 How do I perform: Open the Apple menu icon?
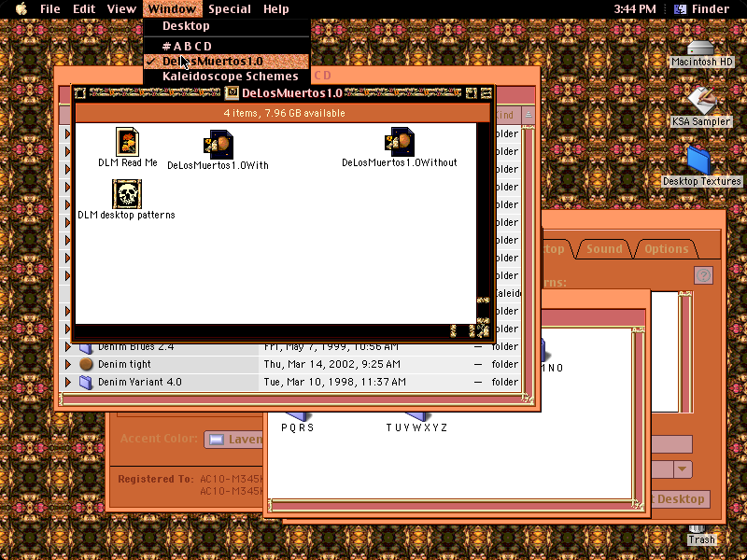pos(21,9)
